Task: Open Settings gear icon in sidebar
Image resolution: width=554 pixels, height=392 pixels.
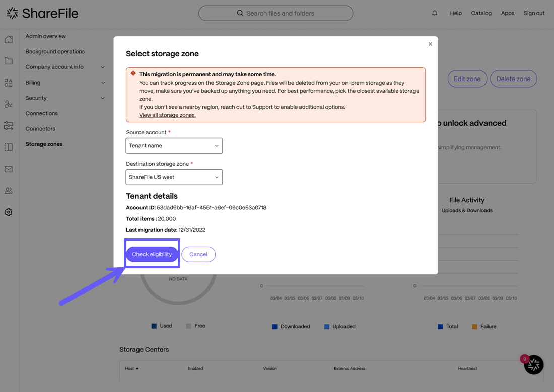Action: pyautogui.click(x=9, y=212)
